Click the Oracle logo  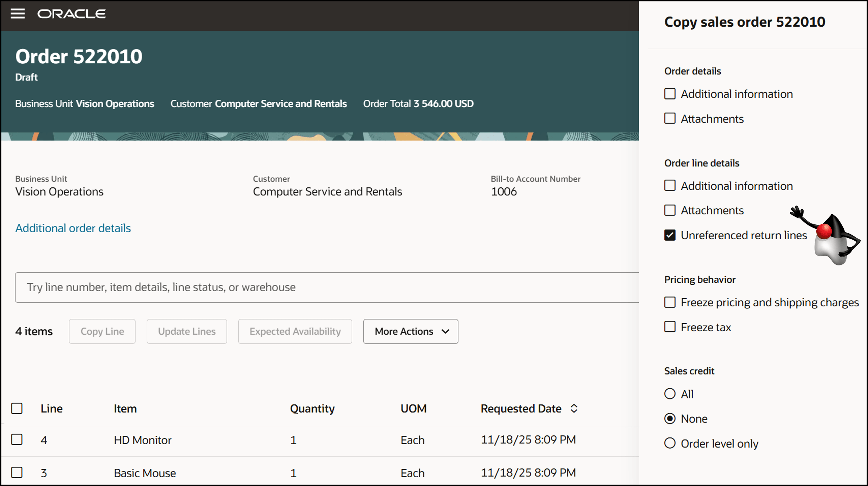tap(71, 14)
